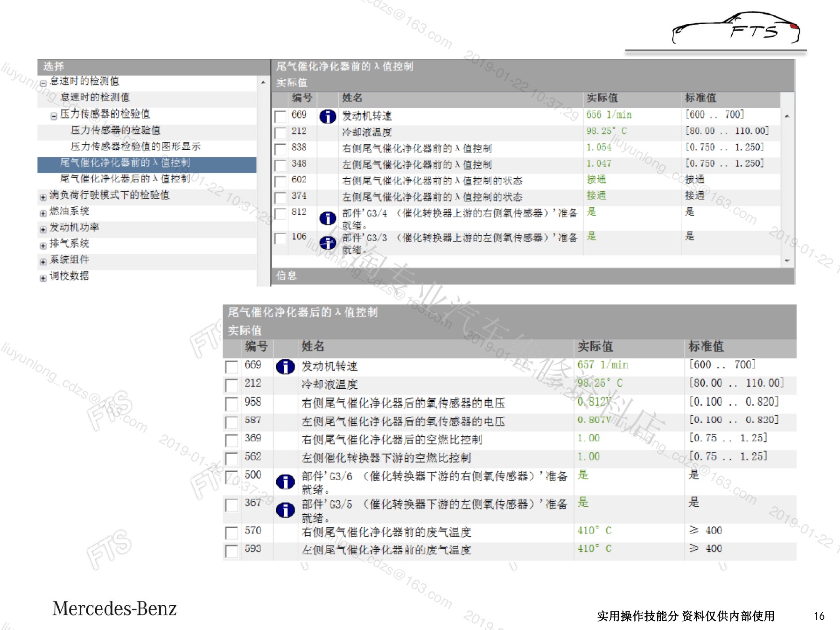Open 压力传感器检验值的图形显示 tree item
The height and width of the screenshot is (630, 840).
tap(135, 146)
